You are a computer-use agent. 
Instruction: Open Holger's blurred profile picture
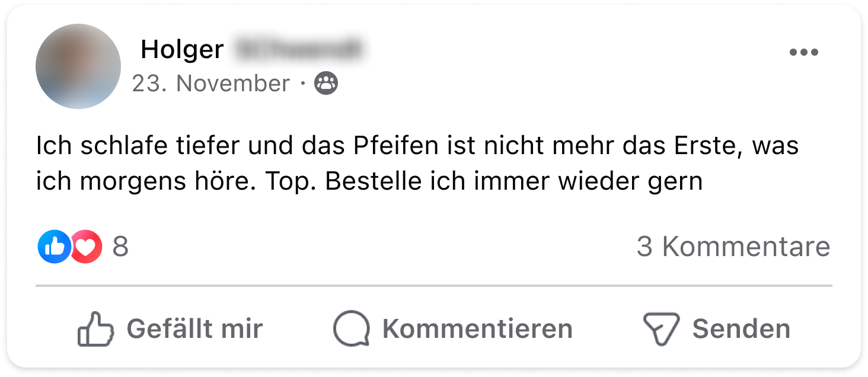[78, 66]
